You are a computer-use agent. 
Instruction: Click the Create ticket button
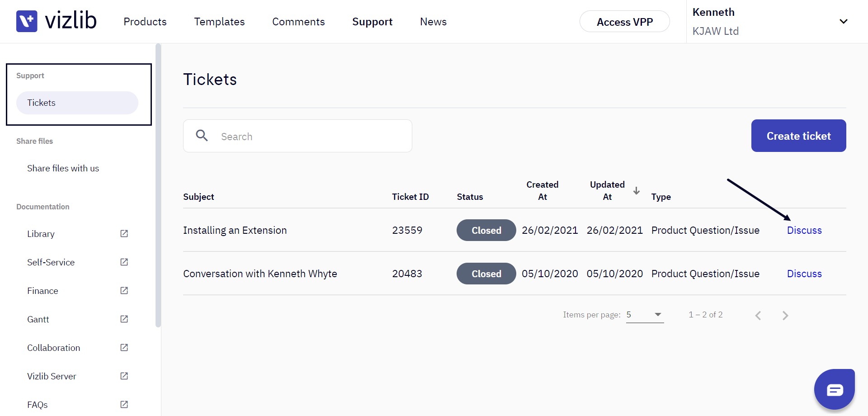[x=798, y=136]
